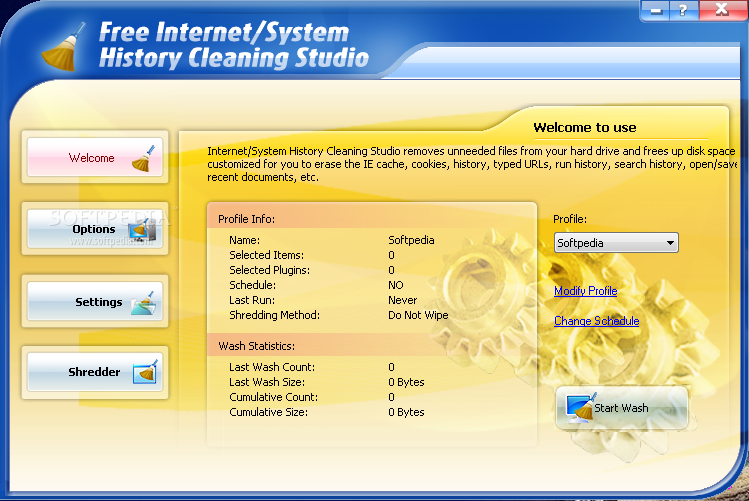Click the Selected Items label

(266, 255)
